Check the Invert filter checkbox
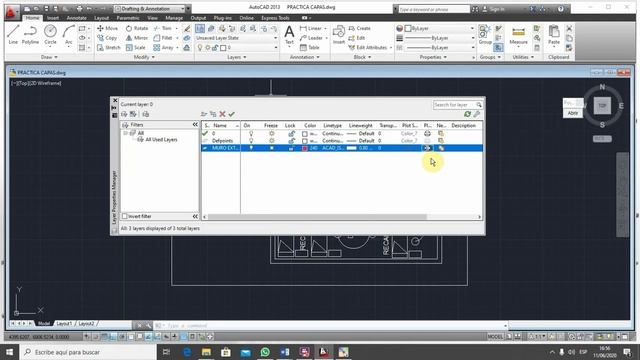 point(125,216)
